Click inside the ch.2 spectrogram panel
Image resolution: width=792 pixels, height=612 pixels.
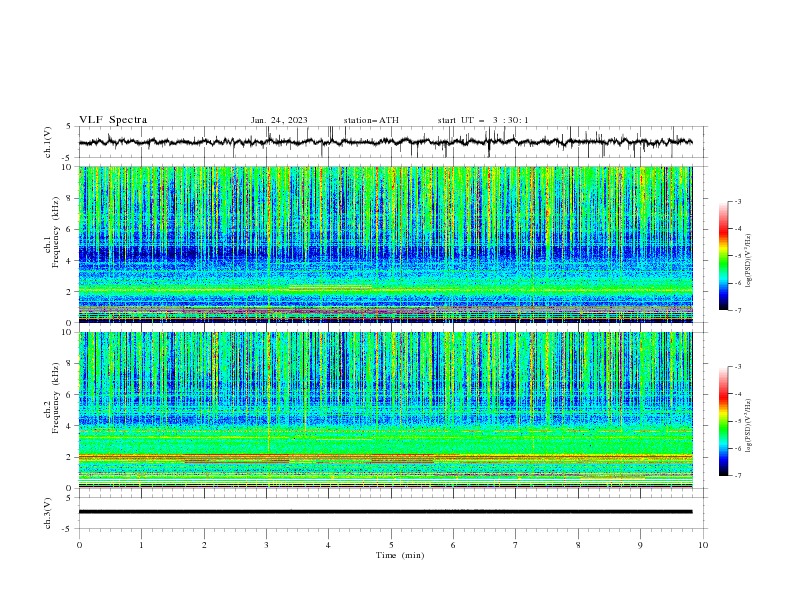coord(385,410)
